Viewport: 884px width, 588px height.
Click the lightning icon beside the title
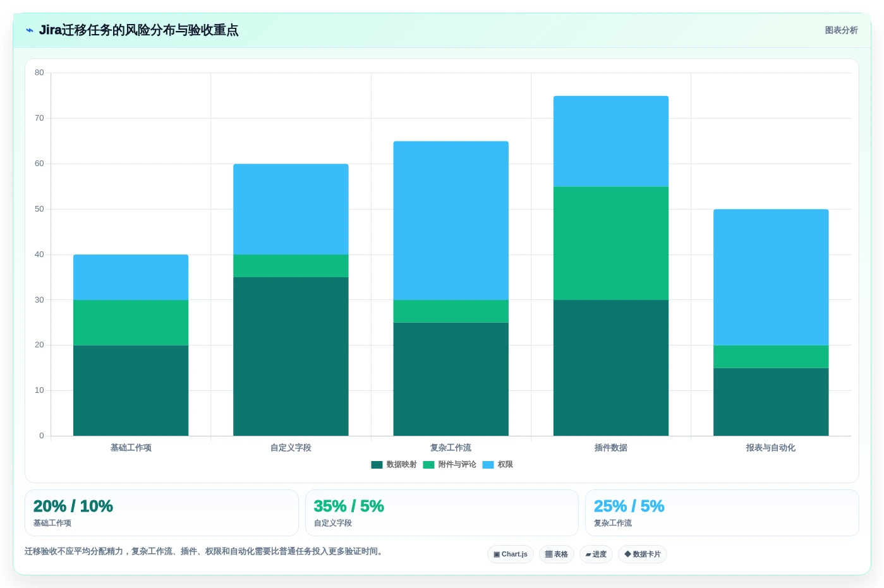click(x=29, y=30)
